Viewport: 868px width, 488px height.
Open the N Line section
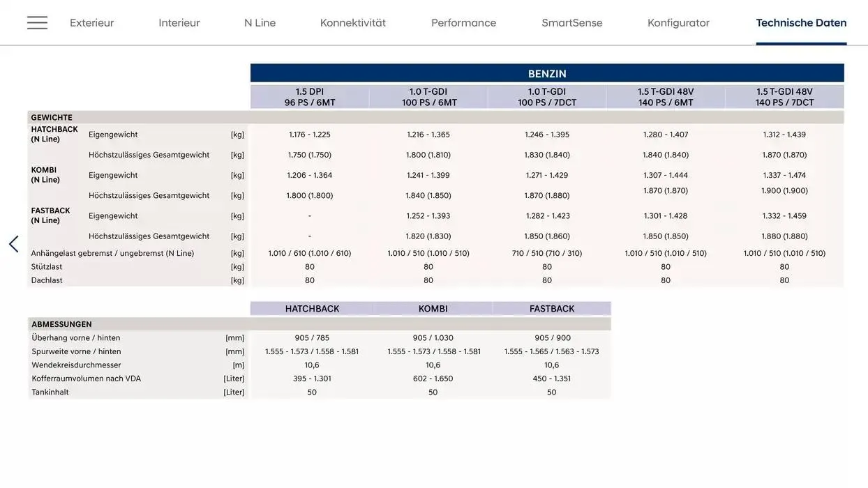(x=260, y=23)
